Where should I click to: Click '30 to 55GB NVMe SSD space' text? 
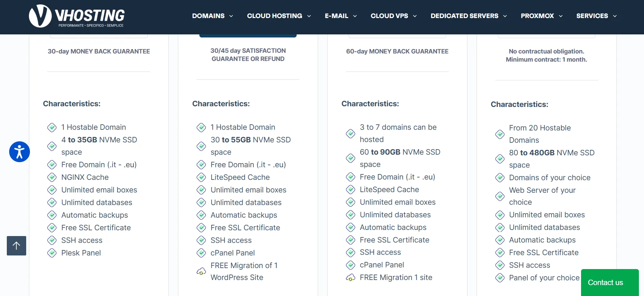point(251,146)
